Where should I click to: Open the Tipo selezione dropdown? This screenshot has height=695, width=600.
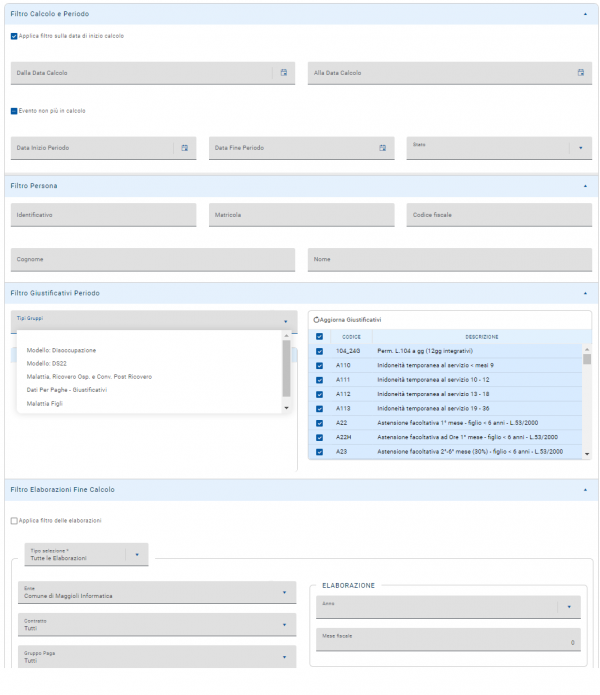(137, 555)
